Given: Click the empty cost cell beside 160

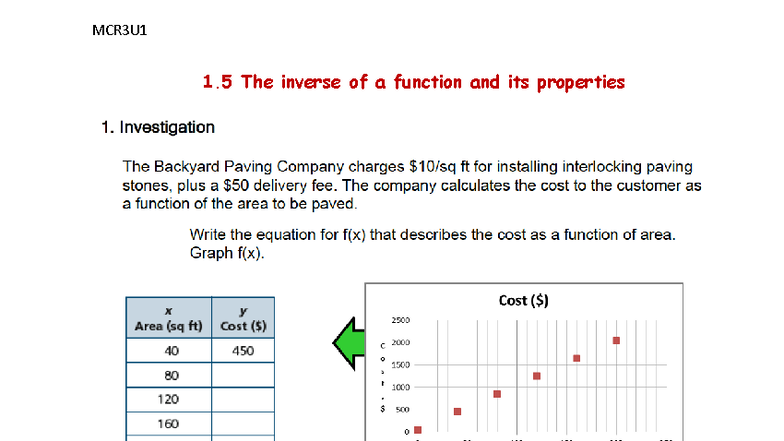Looking at the screenshot, I should (243, 424).
